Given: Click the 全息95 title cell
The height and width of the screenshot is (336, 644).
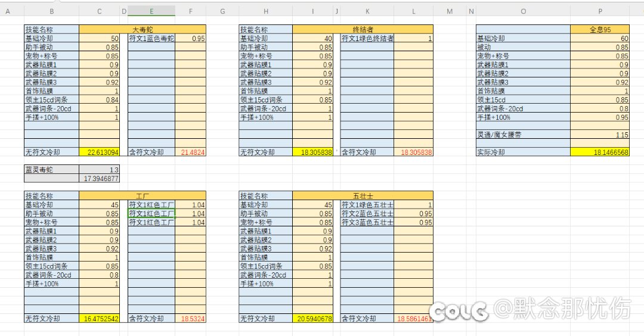Looking at the screenshot, I should pyautogui.click(x=600, y=30).
